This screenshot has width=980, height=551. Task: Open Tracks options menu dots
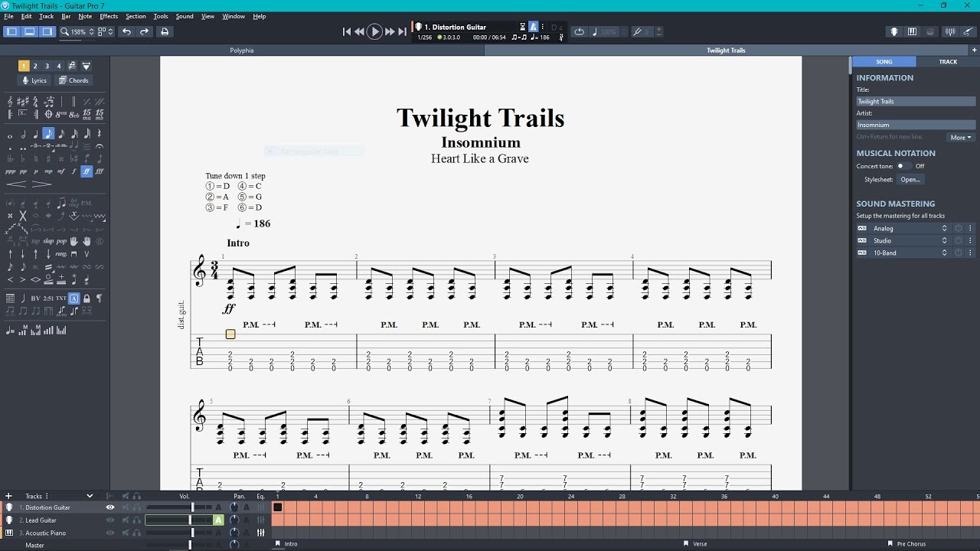point(47,496)
